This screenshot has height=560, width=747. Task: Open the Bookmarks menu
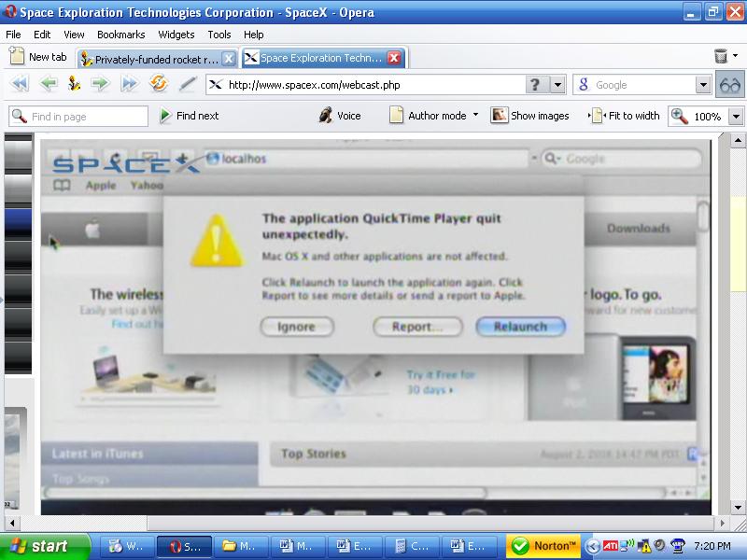pyautogui.click(x=120, y=35)
